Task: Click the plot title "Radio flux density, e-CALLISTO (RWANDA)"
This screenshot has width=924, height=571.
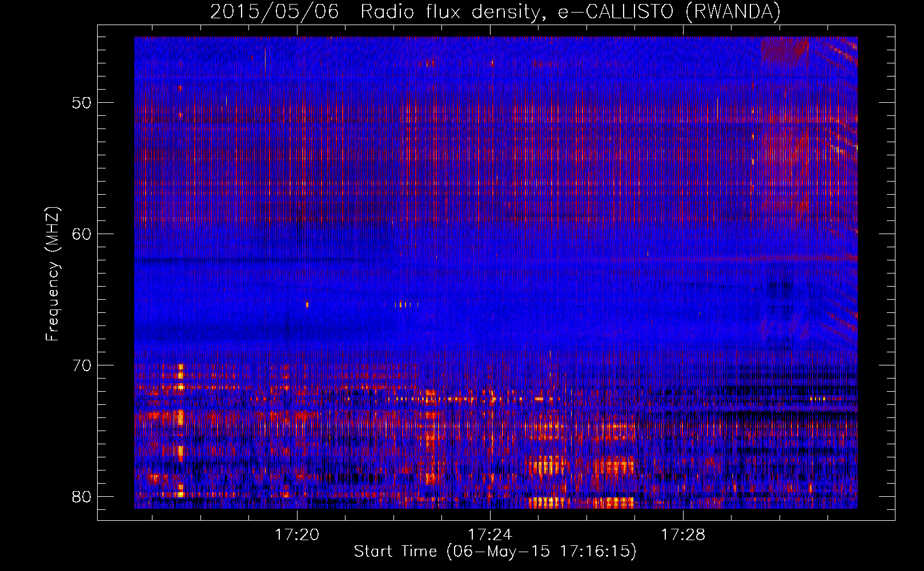Action: click(571, 12)
